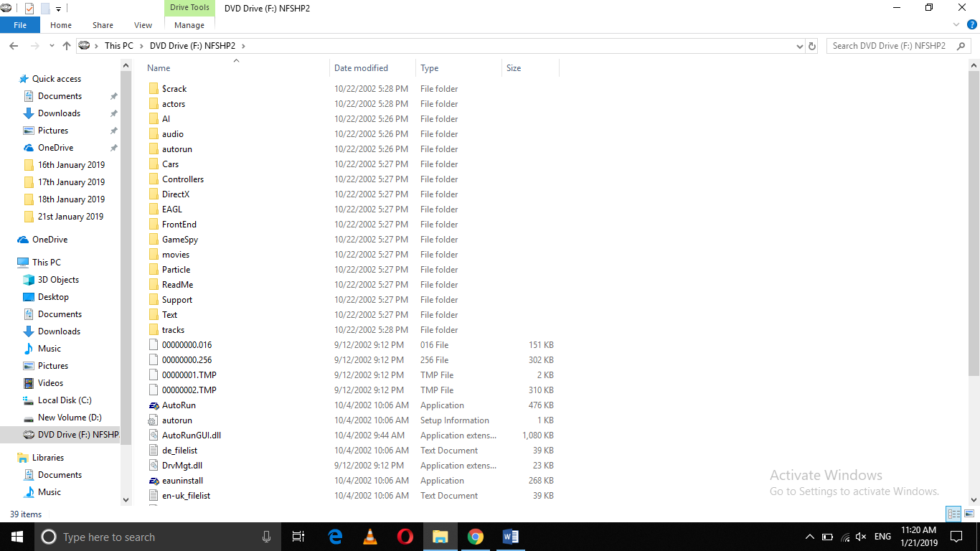Click the microphone icon in the search bar
Image resolution: width=980 pixels, height=551 pixels.
pyautogui.click(x=266, y=537)
